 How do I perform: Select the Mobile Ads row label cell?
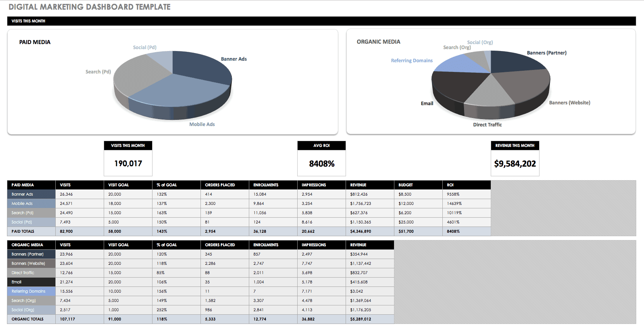pos(31,204)
